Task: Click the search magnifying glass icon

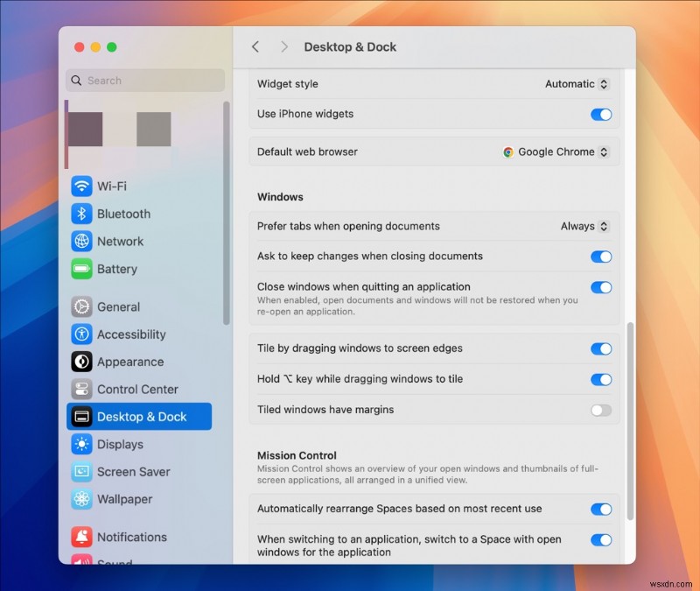Action: (76, 81)
